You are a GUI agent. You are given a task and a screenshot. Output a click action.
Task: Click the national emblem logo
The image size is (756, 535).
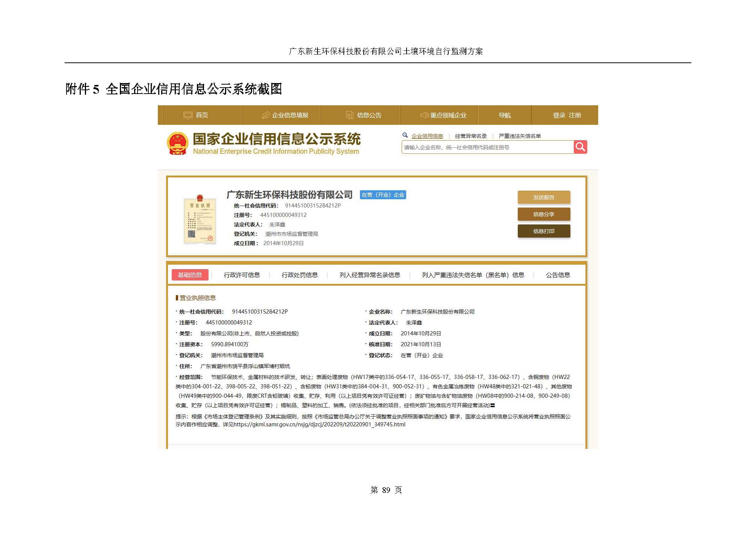[177, 144]
